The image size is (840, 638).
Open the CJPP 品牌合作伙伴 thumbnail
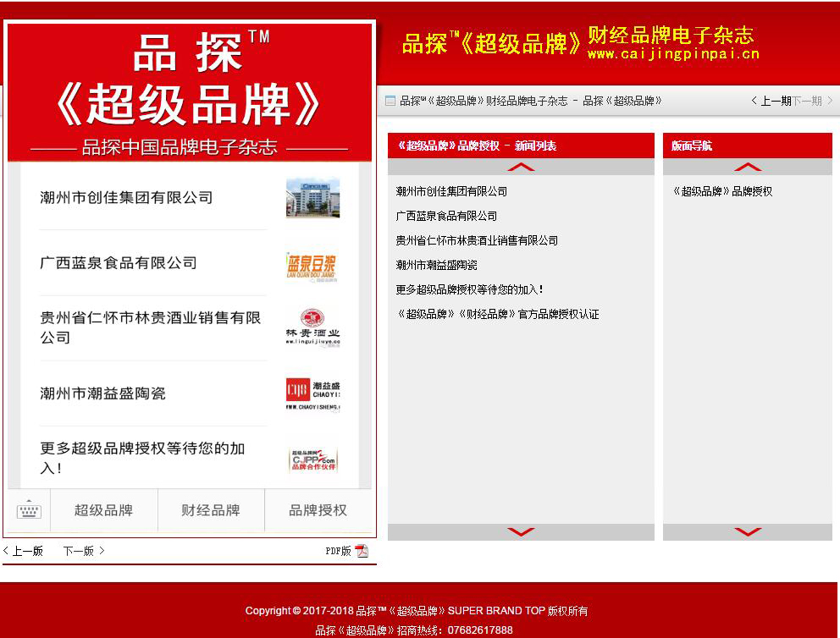(312, 459)
